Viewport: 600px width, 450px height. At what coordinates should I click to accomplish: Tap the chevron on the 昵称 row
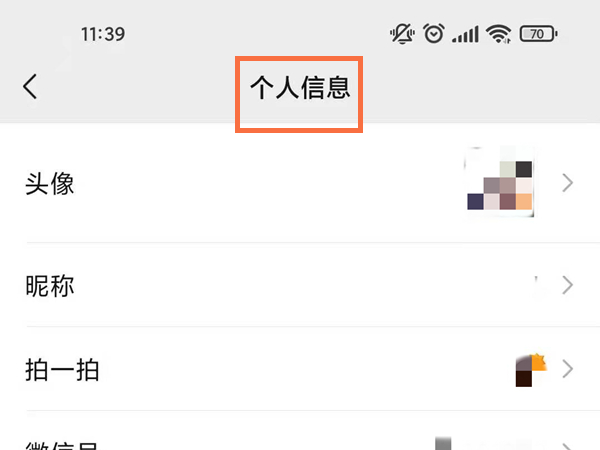tap(568, 285)
